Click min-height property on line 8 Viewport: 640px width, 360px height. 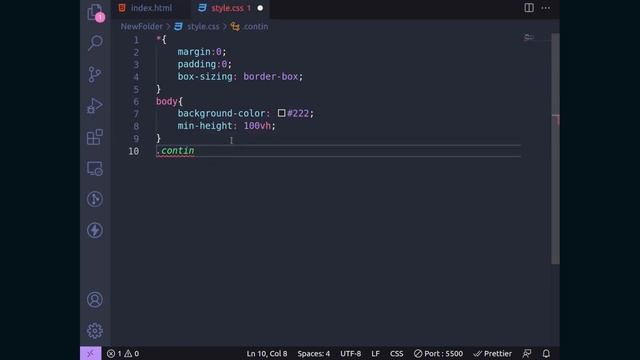pos(205,126)
